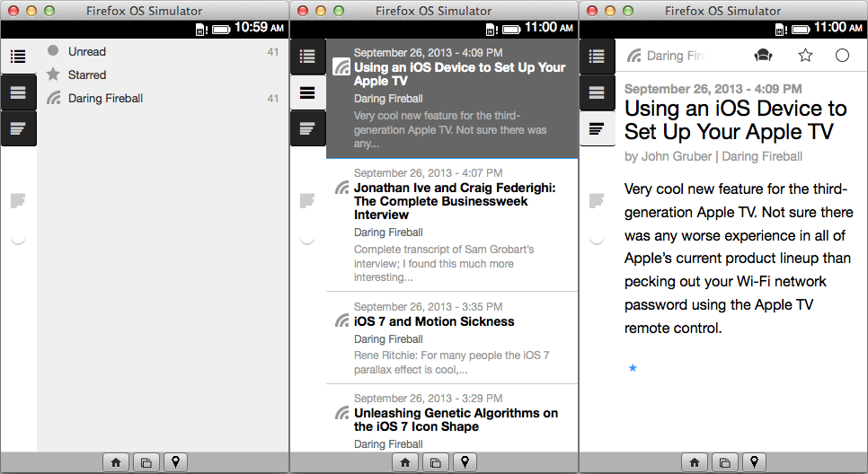The width and height of the screenshot is (868, 474).
Task: Click article title Using an iOS Device to Set Up
Action: [x=736, y=120]
